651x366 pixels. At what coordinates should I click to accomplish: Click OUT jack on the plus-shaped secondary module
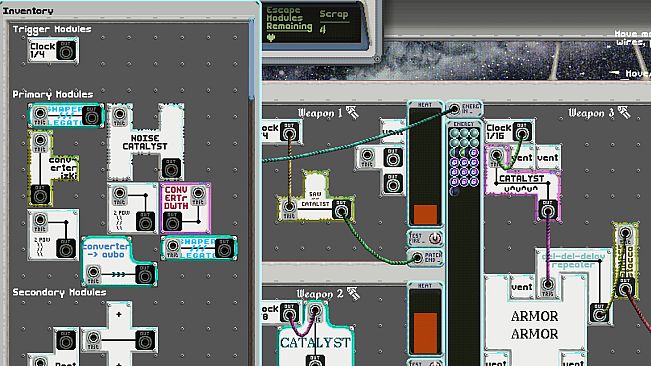click(144, 341)
